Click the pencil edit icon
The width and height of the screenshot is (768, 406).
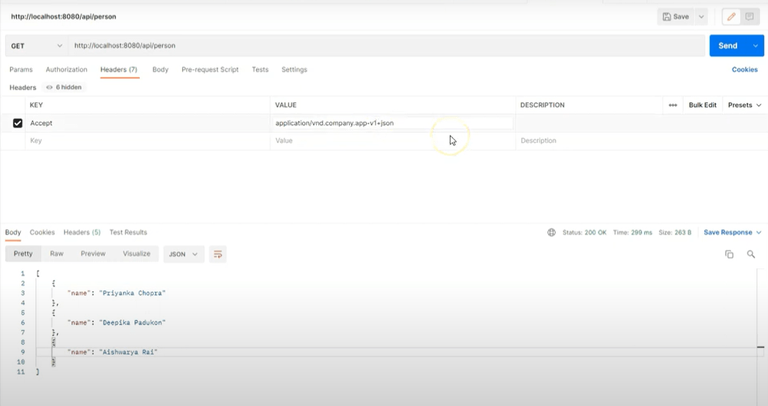[731, 17]
